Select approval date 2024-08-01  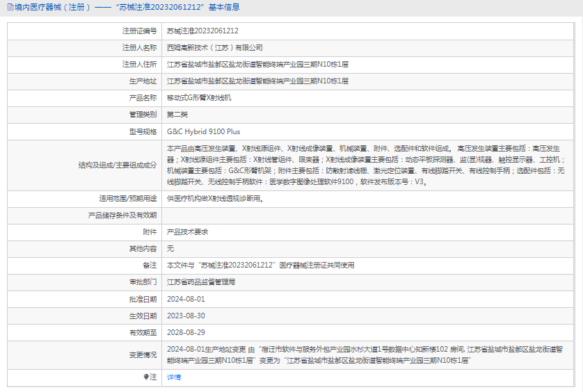186,299
